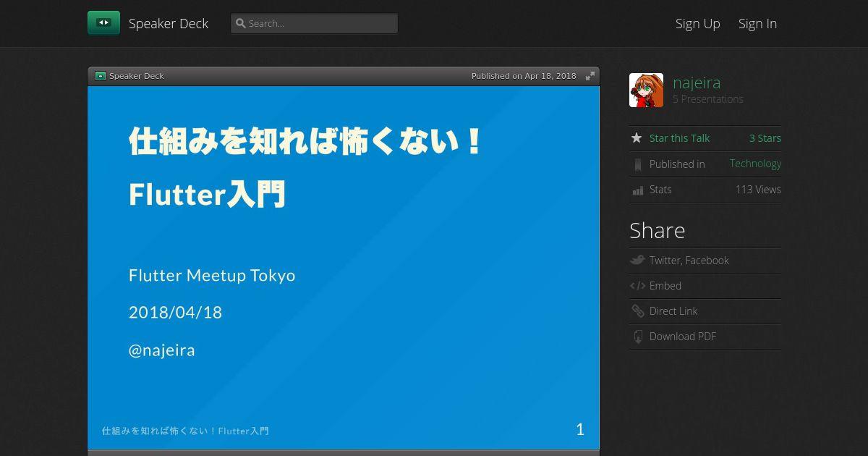Viewport: 868px width, 456px height.
Task: Star this Talk
Action: (x=679, y=138)
